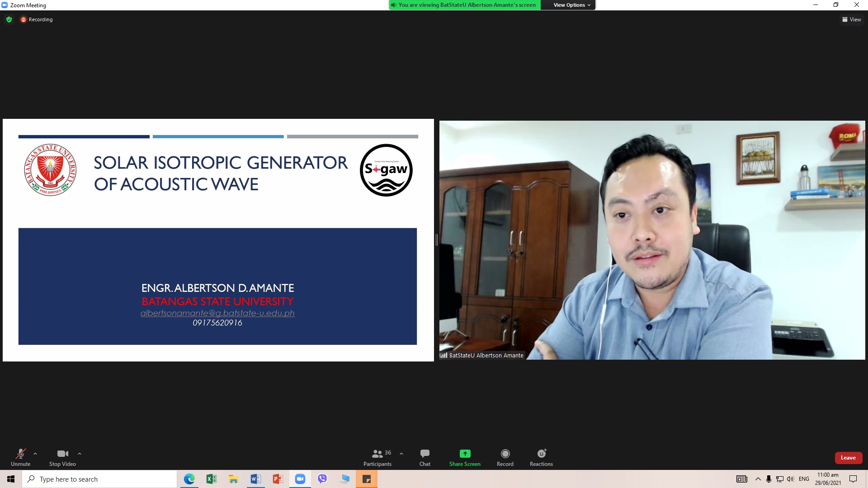
Task: Click the green Share Screen icon
Action: 465,453
